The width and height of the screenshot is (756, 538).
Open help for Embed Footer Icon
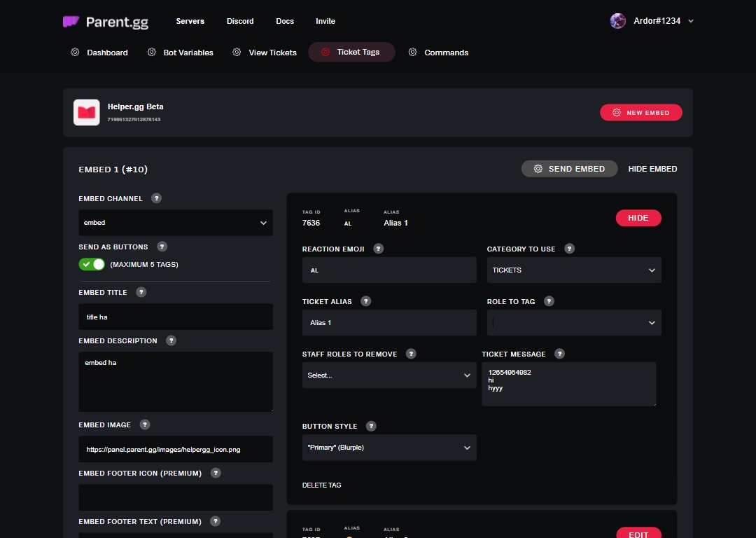coord(216,473)
